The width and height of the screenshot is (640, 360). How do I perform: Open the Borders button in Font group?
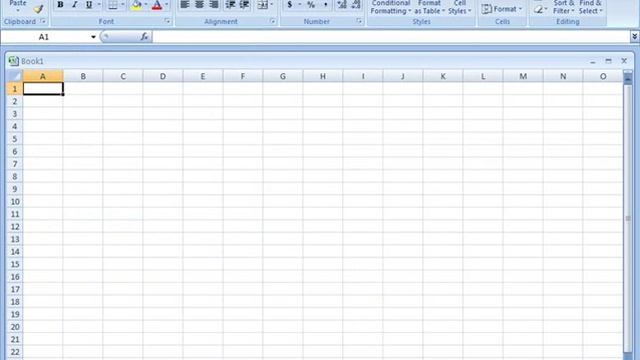point(113,5)
